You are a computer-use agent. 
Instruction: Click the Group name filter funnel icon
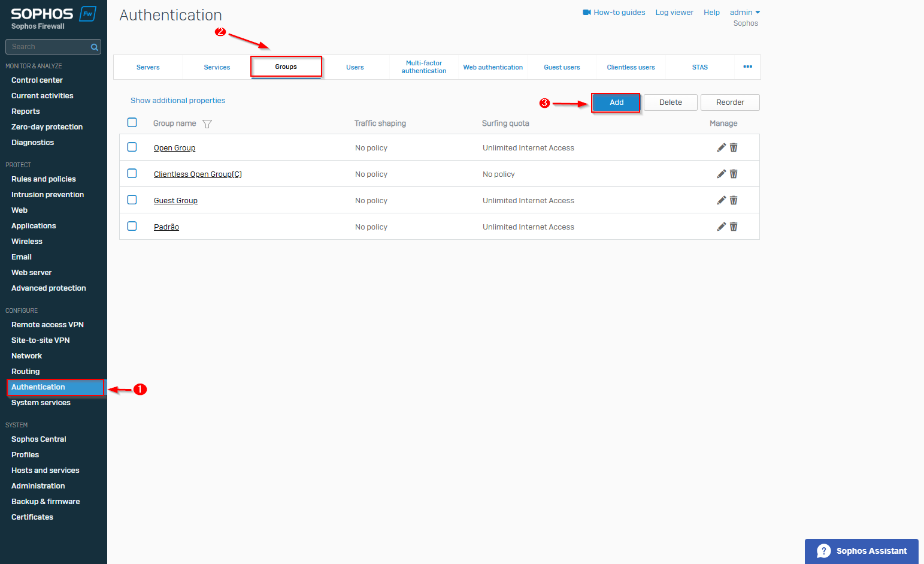[x=207, y=124]
